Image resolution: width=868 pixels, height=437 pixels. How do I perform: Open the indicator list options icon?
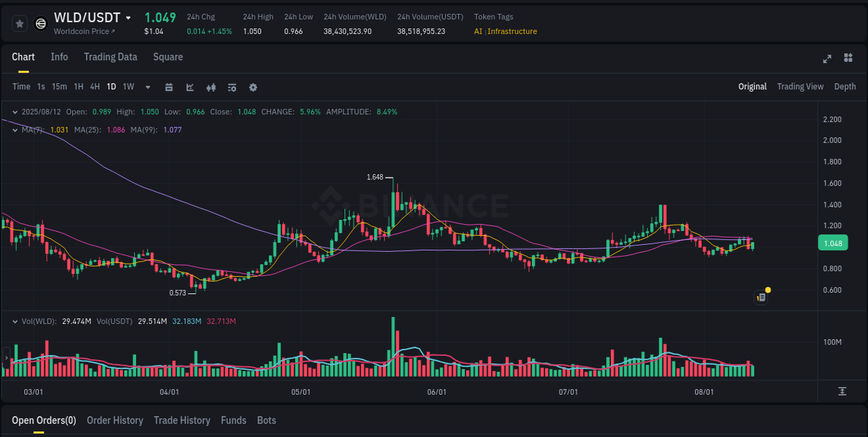tap(231, 87)
